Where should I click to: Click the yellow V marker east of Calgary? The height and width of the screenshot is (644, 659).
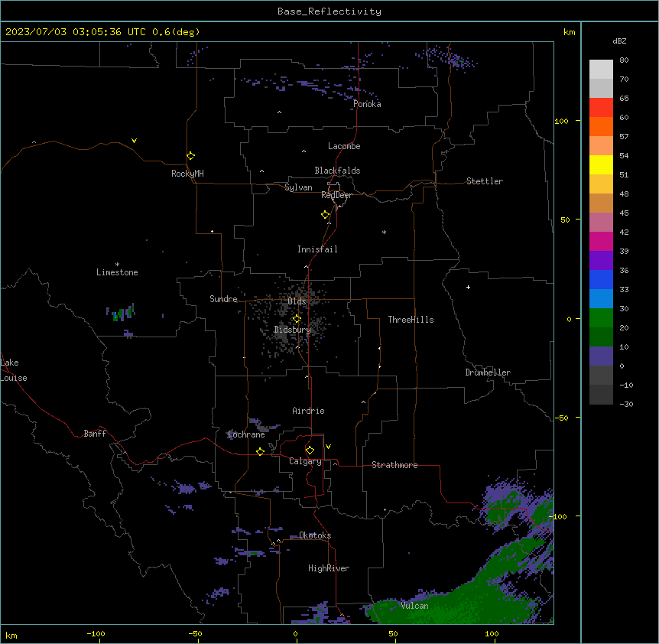[x=328, y=447]
